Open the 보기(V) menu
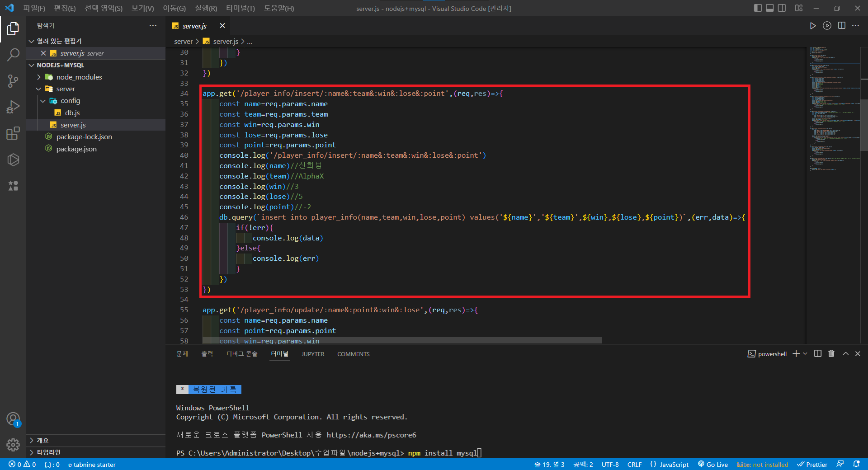 point(142,8)
